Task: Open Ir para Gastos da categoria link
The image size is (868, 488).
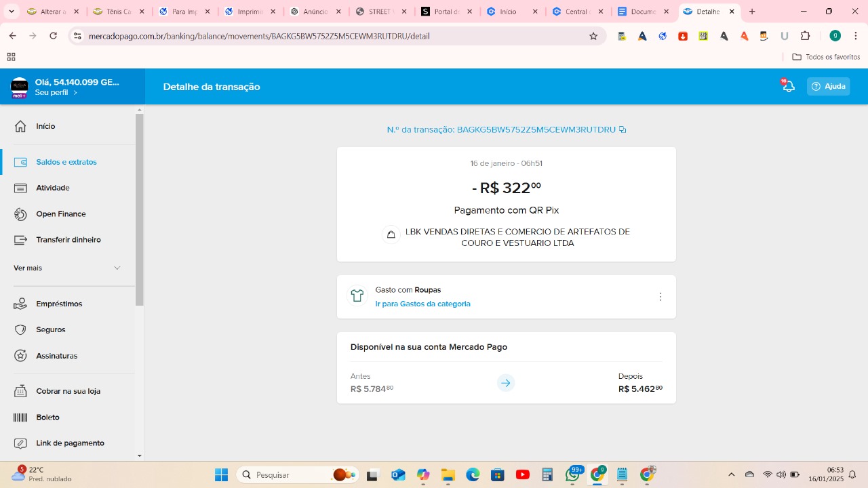Action: (x=422, y=304)
